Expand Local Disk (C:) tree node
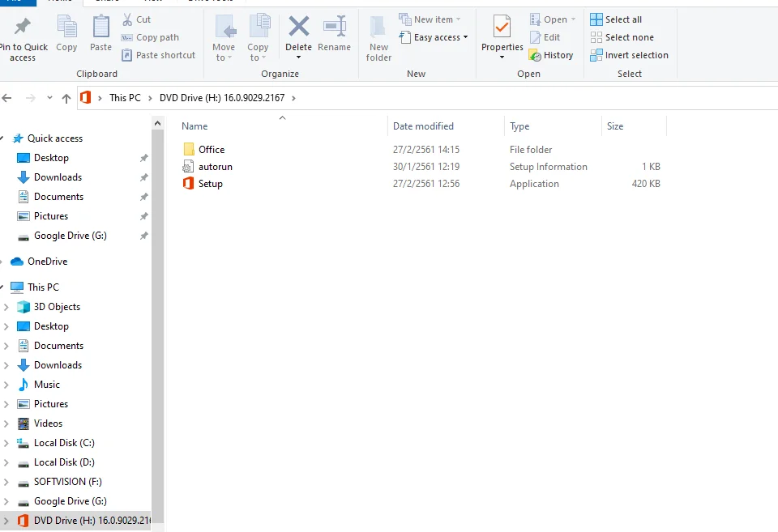 click(6, 443)
